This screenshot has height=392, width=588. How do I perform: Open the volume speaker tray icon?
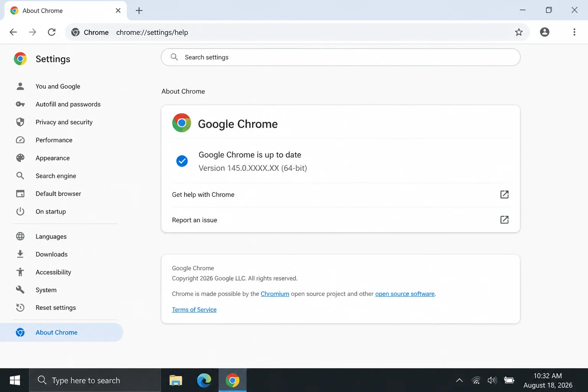(x=492, y=380)
